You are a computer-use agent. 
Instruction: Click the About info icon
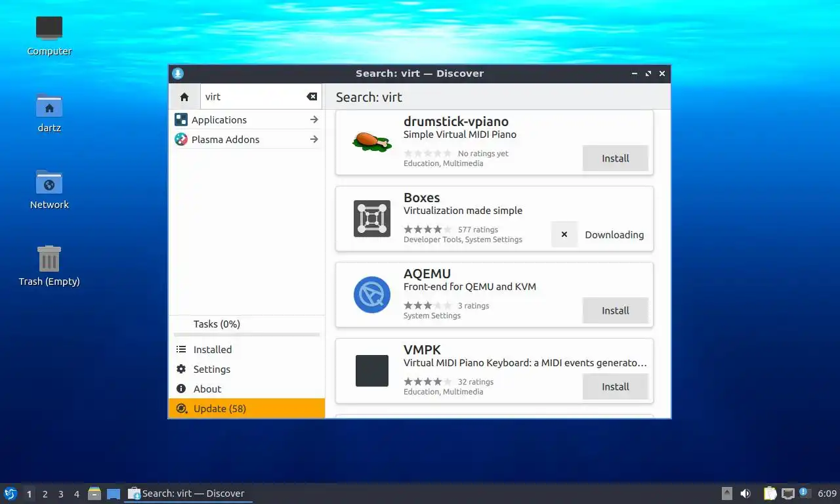181,388
